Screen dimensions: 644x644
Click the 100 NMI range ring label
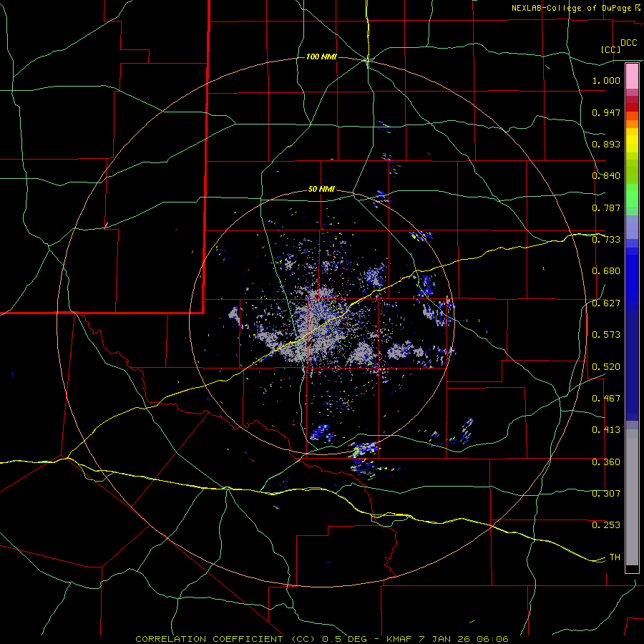[x=321, y=57]
